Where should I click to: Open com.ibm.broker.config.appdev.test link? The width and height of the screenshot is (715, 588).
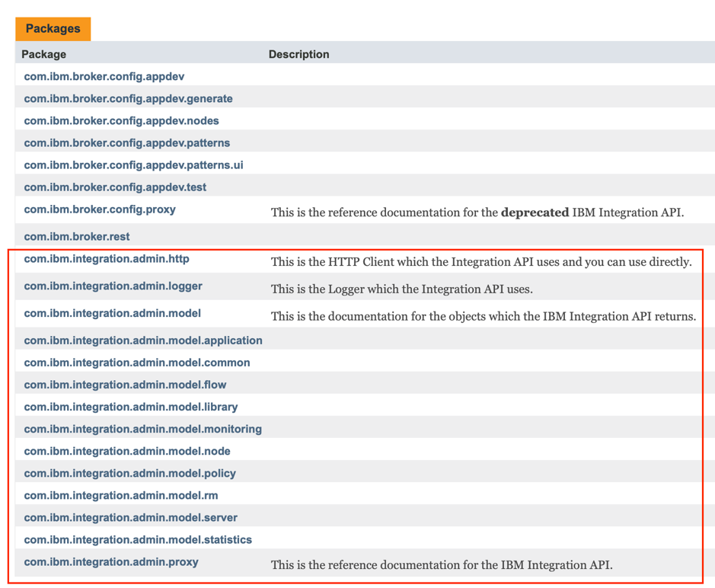point(115,187)
